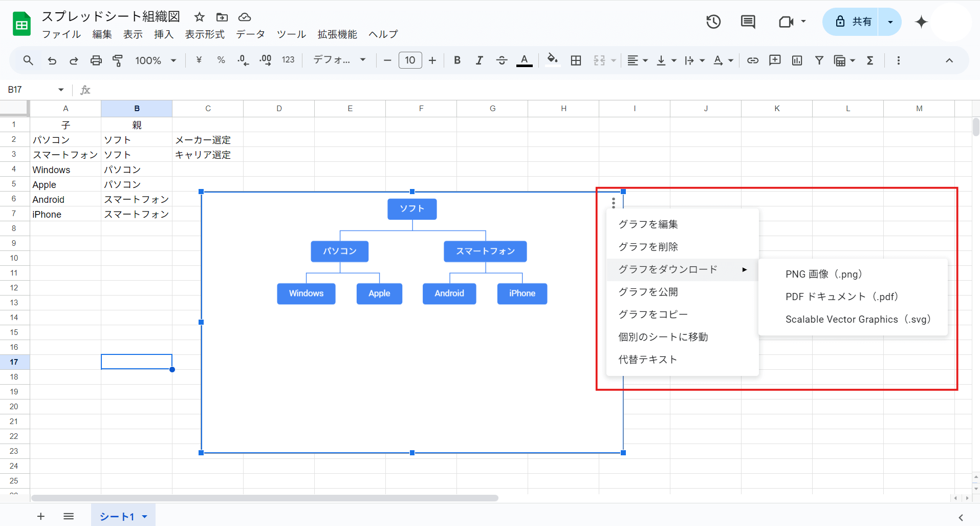This screenshot has height=526, width=980.
Task: Star the document title
Action: [200, 17]
